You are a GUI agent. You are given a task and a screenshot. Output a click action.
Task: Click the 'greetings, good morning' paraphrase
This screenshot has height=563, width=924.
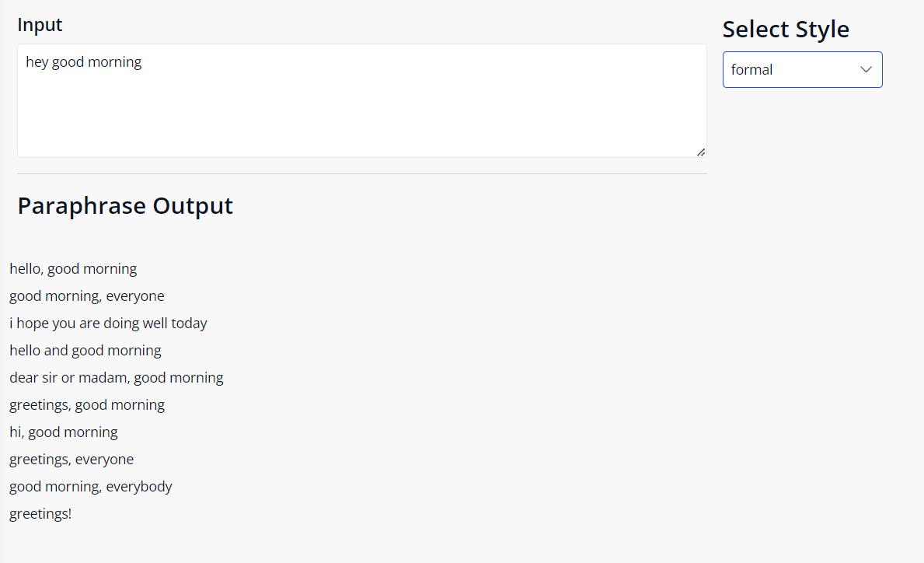(87, 404)
